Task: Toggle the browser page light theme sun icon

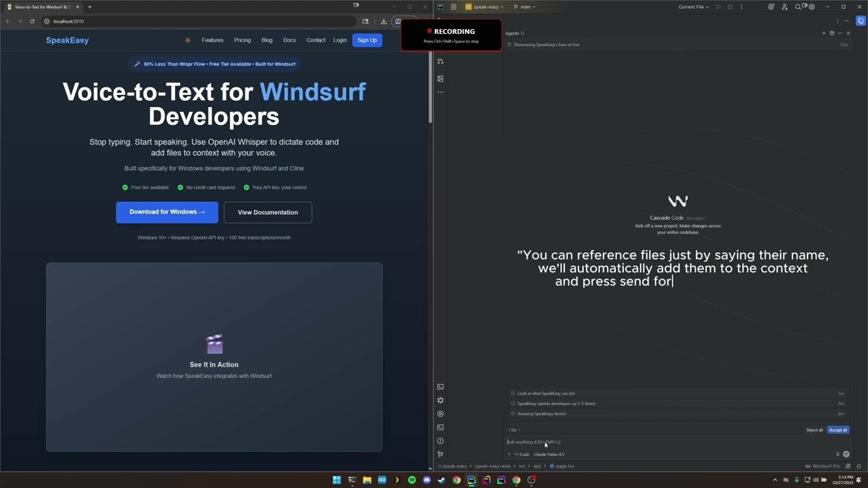Action: click(188, 40)
